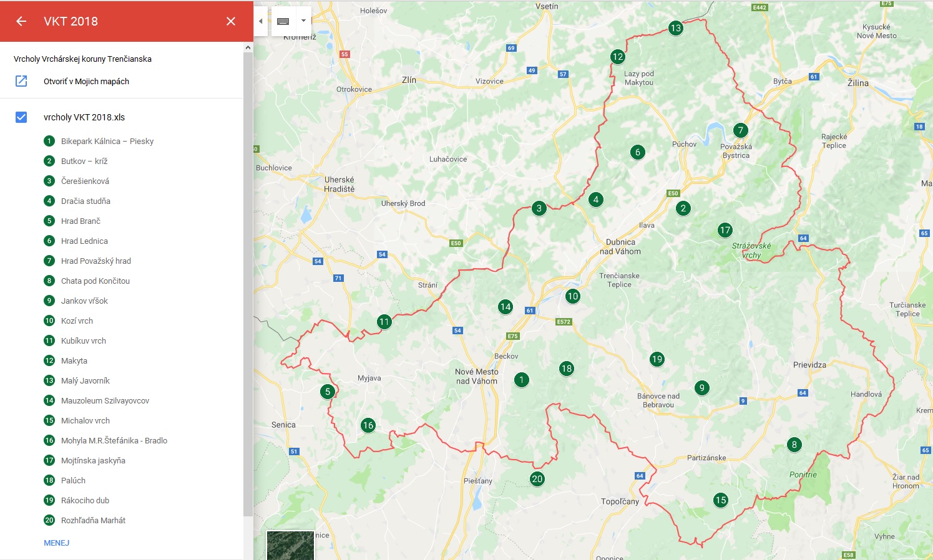Click map marker 1 near Nové Mesto
The height and width of the screenshot is (560, 933).
(x=522, y=380)
